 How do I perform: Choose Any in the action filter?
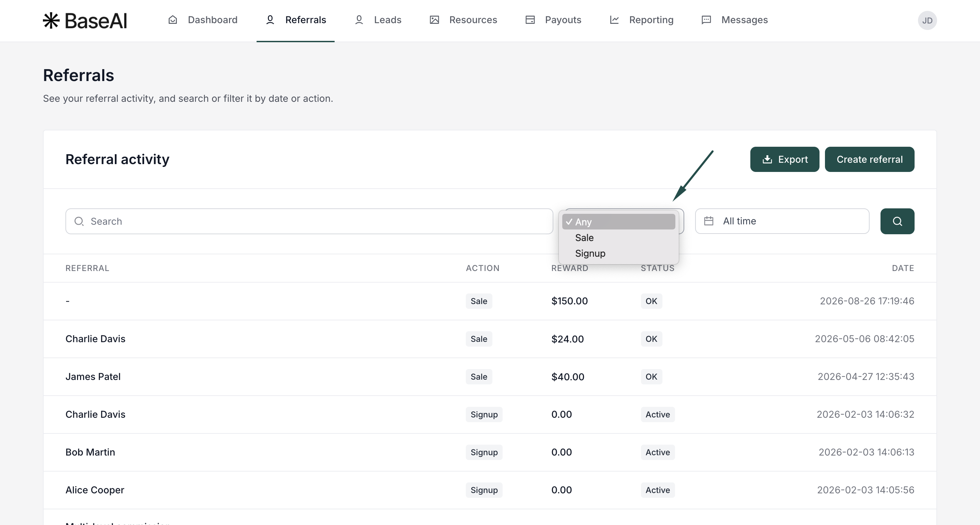(618, 222)
